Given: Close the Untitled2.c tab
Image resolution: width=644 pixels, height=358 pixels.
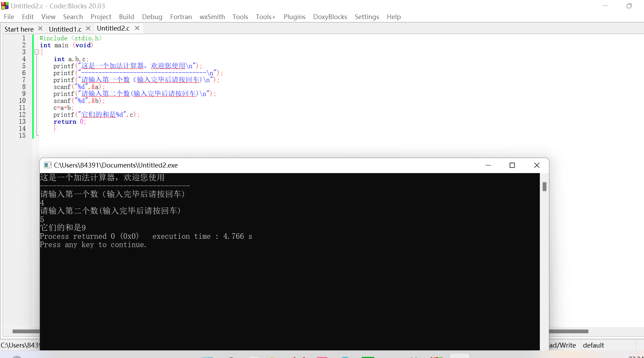Looking at the screenshot, I should (x=137, y=28).
